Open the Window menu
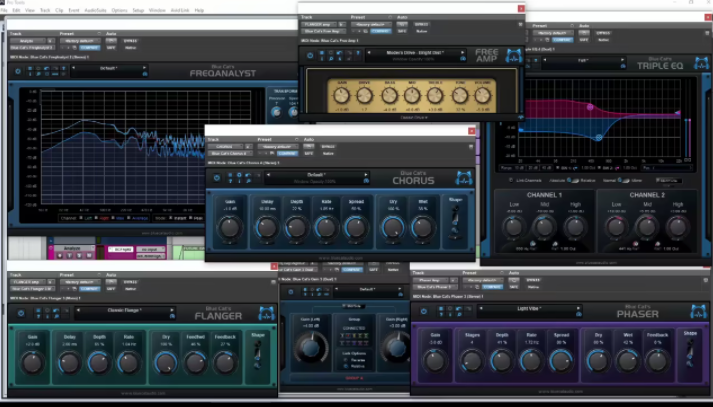Image resolution: width=713 pixels, height=407 pixels. pos(157,10)
